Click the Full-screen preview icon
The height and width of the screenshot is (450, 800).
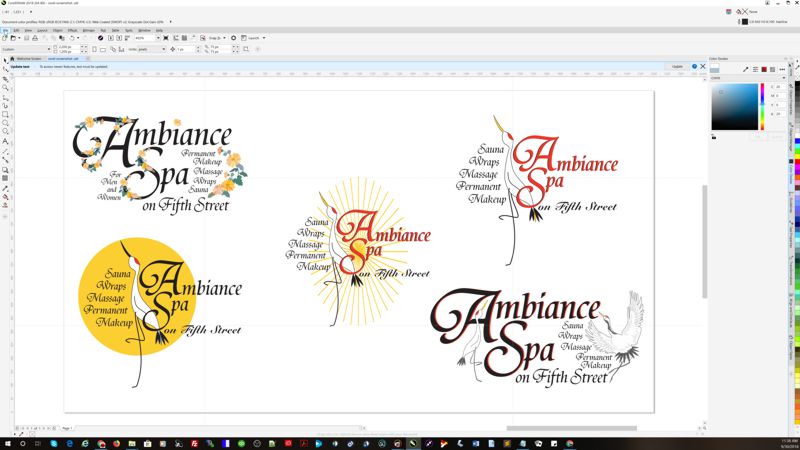pos(166,38)
